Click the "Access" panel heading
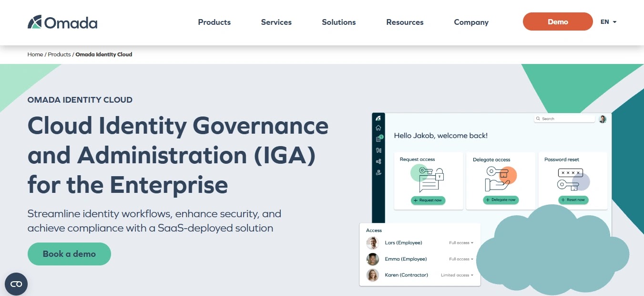This screenshot has width=644, height=296. click(374, 231)
